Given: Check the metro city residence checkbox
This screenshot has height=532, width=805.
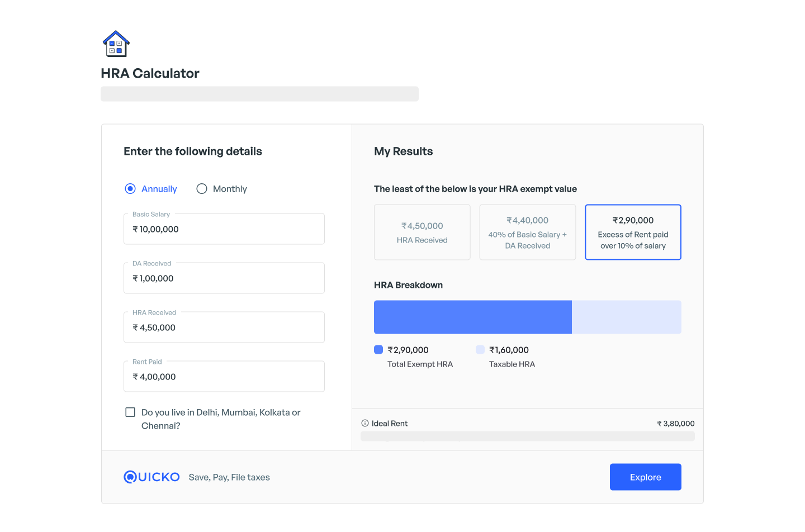Looking at the screenshot, I should (x=130, y=412).
